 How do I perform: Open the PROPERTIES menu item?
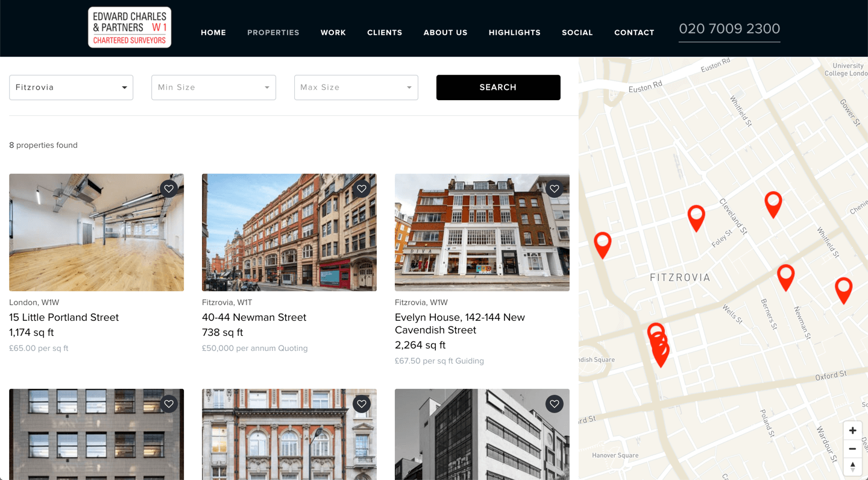click(273, 33)
